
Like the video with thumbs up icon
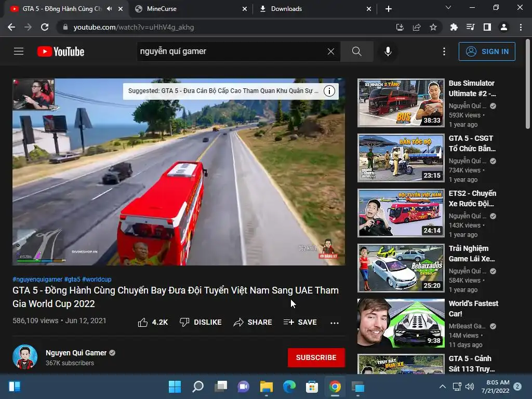pos(143,322)
